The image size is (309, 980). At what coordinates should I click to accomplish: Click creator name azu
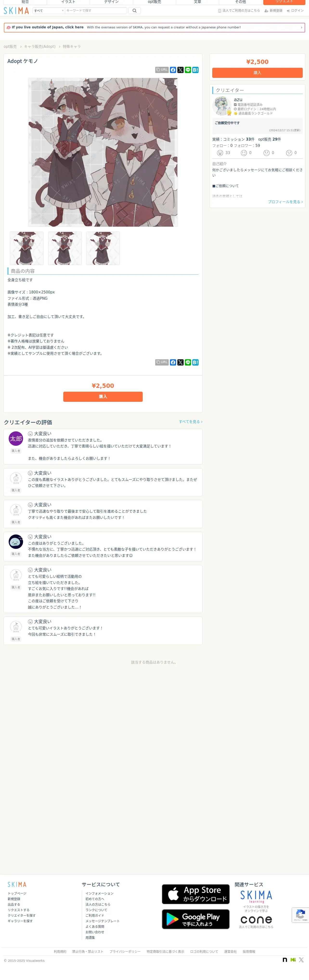point(238,99)
